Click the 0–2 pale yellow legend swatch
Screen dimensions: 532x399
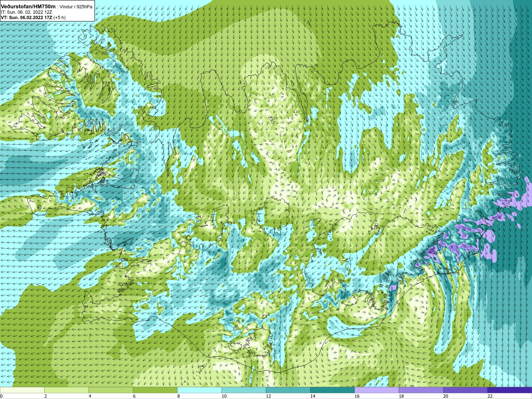coord(22,390)
